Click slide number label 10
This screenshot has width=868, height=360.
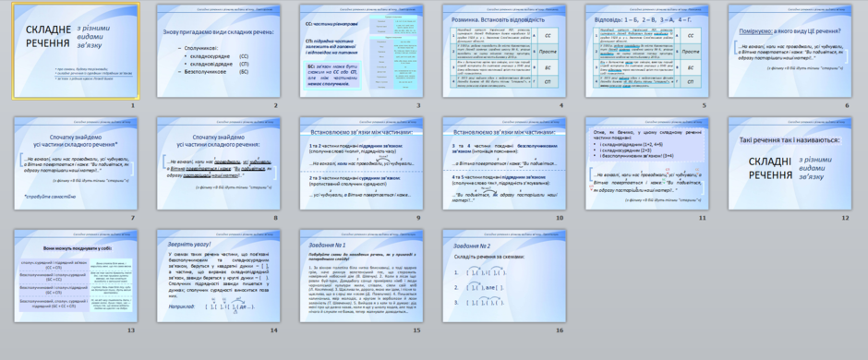pyautogui.click(x=561, y=217)
